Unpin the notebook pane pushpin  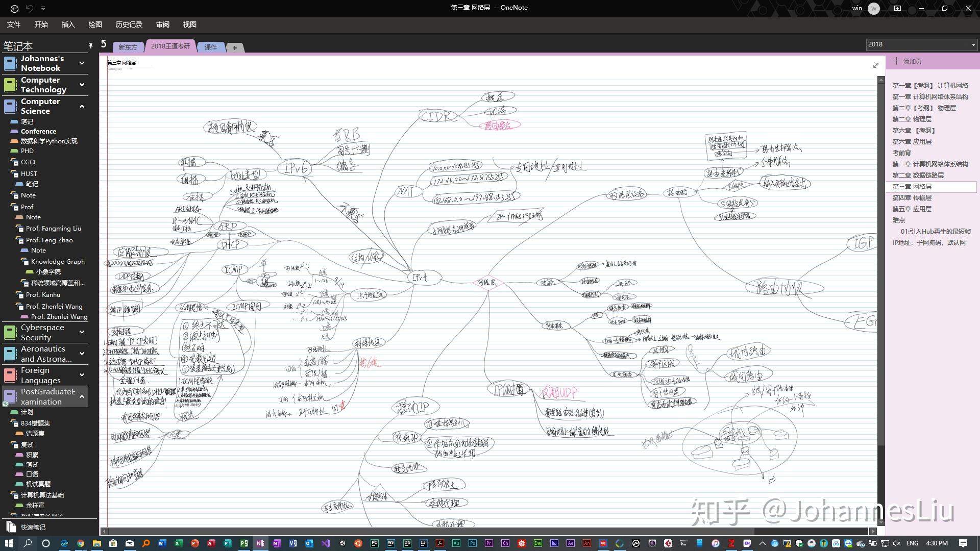pyautogui.click(x=90, y=46)
